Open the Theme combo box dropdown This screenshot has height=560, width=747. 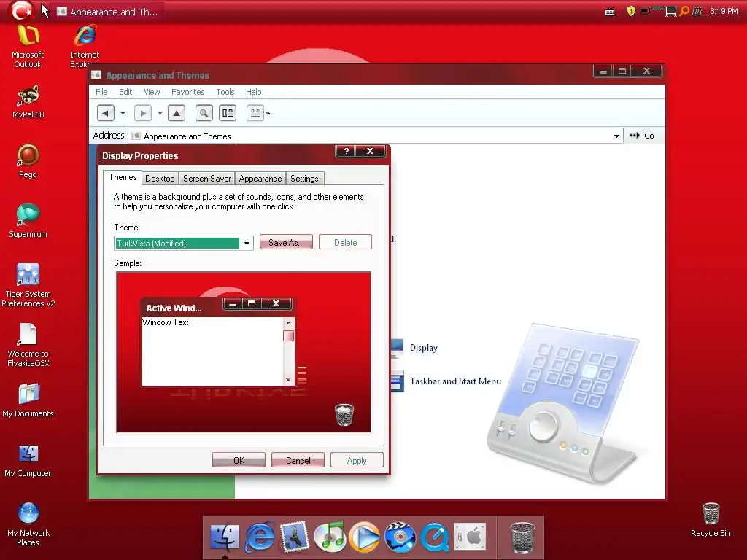pyautogui.click(x=247, y=244)
